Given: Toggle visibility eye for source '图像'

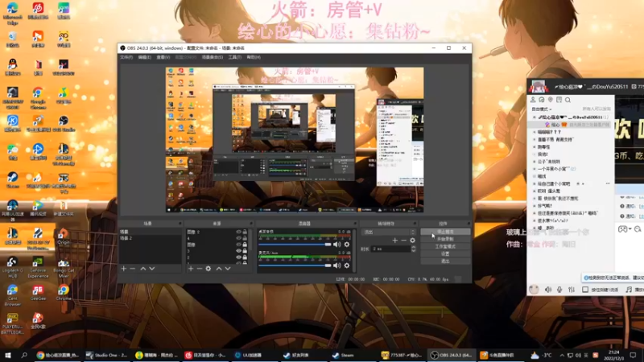Looking at the screenshot, I should click(x=238, y=245).
